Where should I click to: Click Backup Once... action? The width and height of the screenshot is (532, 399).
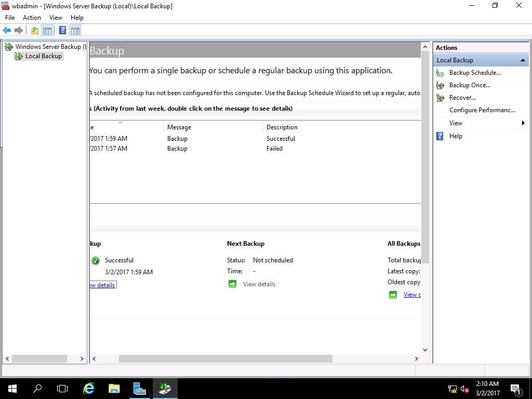pyautogui.click(x=470, y=85)
